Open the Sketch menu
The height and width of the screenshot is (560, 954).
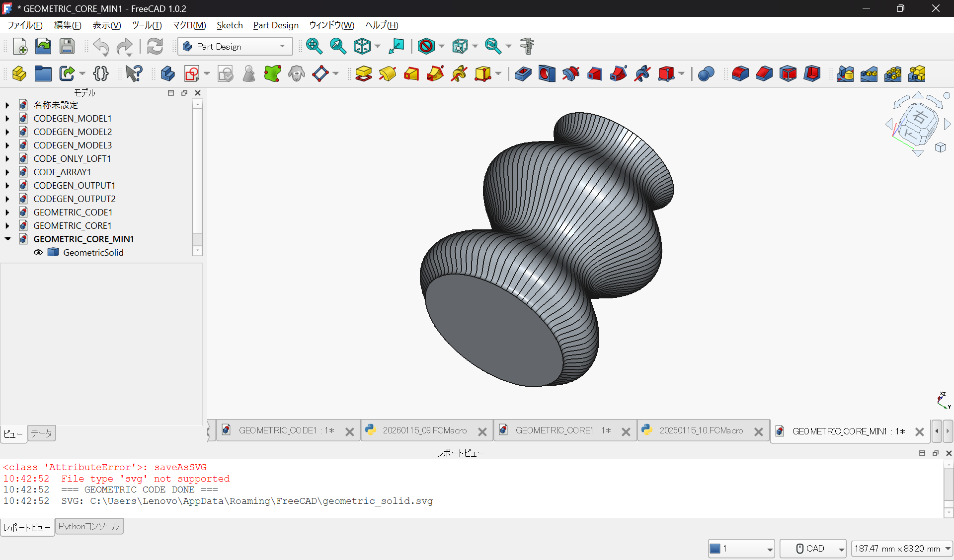230,25
